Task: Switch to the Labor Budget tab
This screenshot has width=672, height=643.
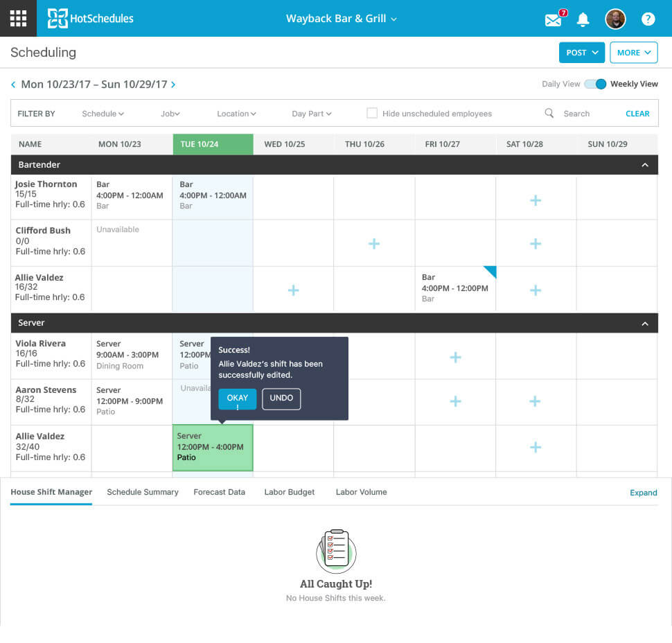Action: [289, 492]
